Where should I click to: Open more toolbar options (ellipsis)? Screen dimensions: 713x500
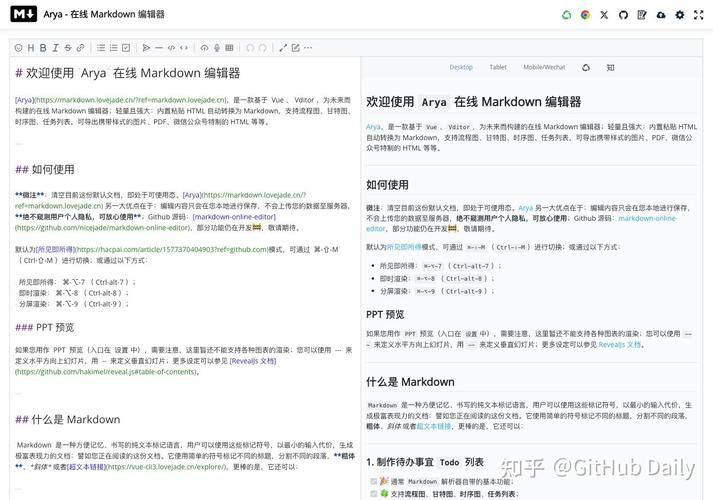tap(308, 48)
